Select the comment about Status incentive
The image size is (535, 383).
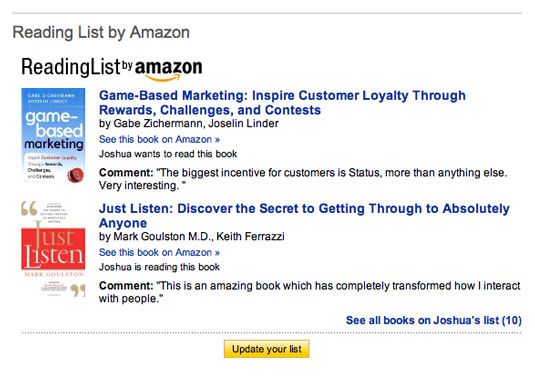303,179
